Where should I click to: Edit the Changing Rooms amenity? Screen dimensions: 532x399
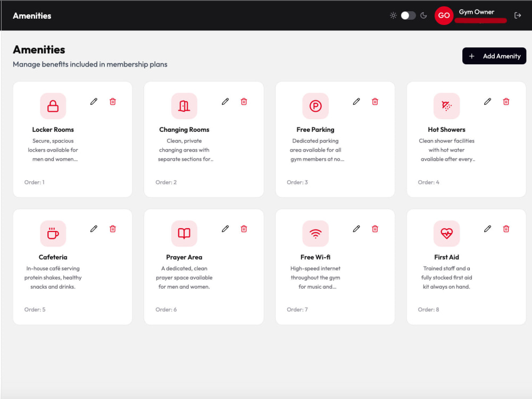pos(225,102)
